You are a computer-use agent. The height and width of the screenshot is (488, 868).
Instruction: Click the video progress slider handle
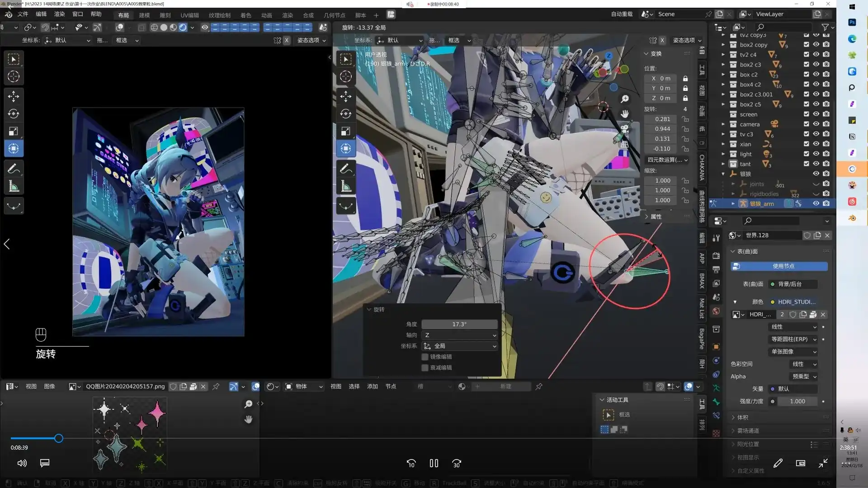tap(58, 438)
